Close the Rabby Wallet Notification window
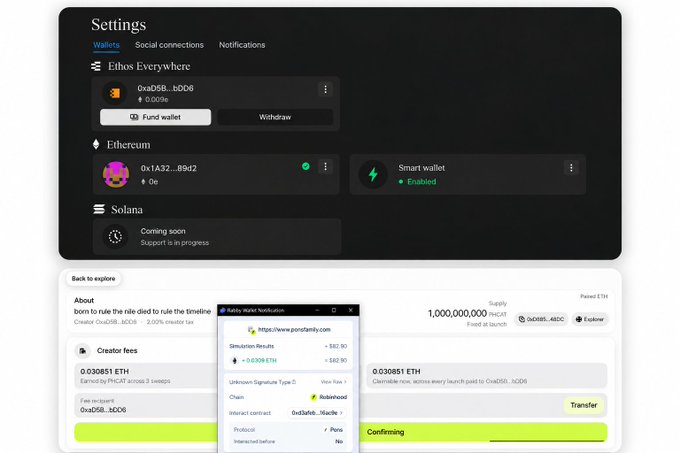680x453 pixels. (x=350, y=310)
